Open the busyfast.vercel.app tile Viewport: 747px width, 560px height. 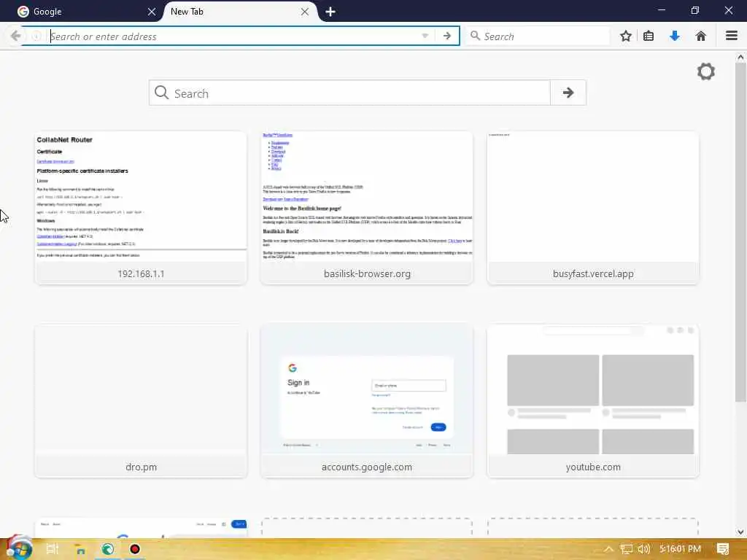click(x=593, y=208)
